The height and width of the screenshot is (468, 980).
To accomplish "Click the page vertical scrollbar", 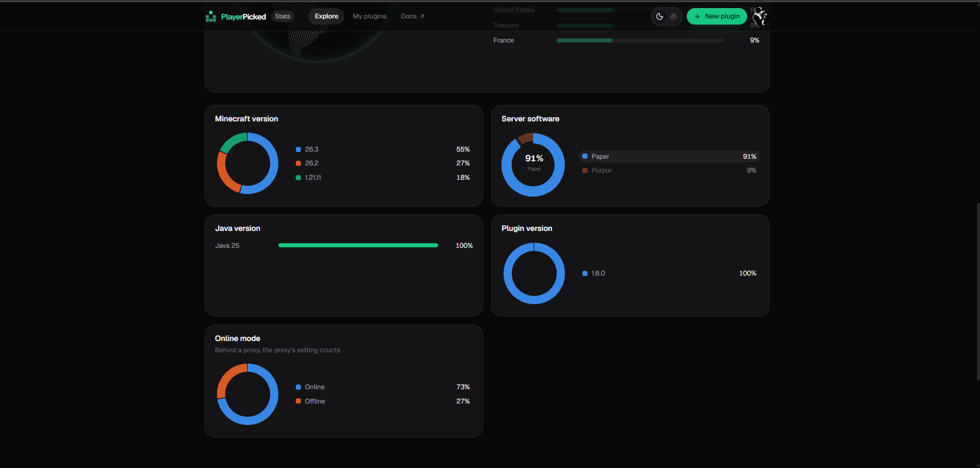I will click(978, 291).
